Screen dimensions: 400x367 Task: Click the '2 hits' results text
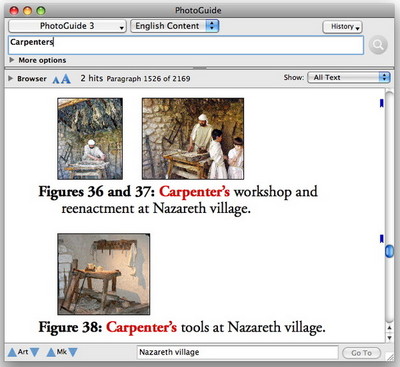click(x=91, y=78)
